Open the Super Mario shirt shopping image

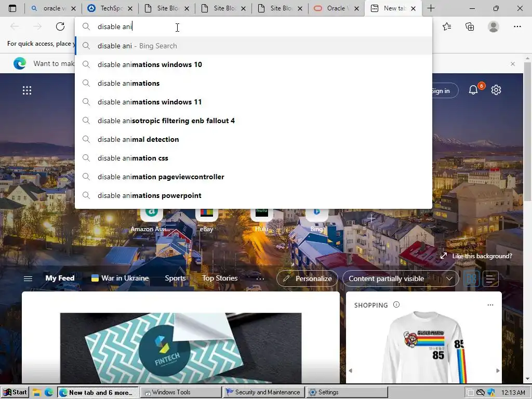[x=424, y=348]
